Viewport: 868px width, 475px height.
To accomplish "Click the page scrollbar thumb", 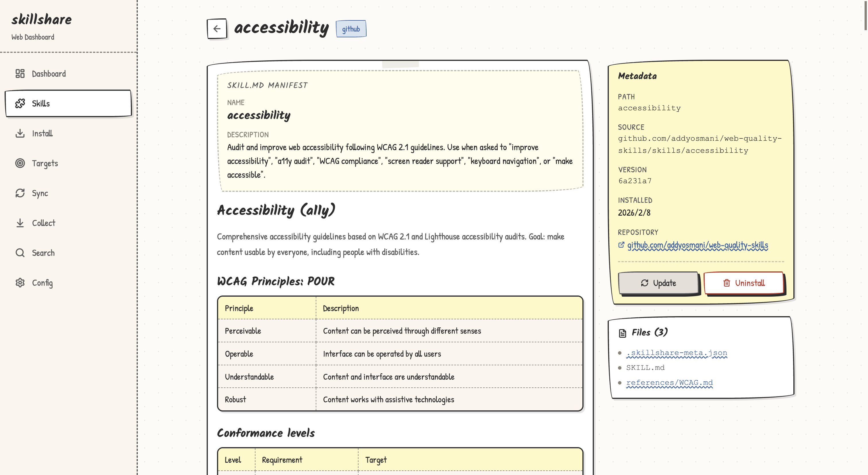I will (x=865, y=15).
